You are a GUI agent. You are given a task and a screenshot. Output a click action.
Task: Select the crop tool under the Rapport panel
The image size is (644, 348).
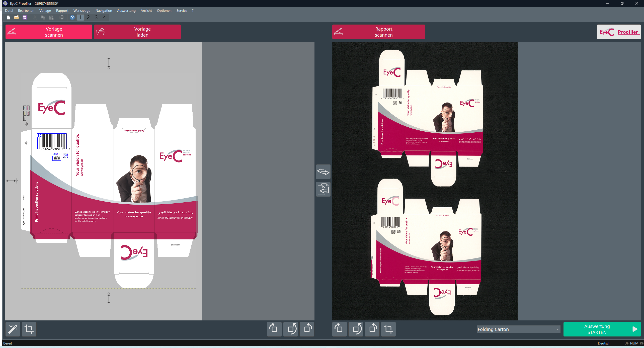(x=388, y=329)
